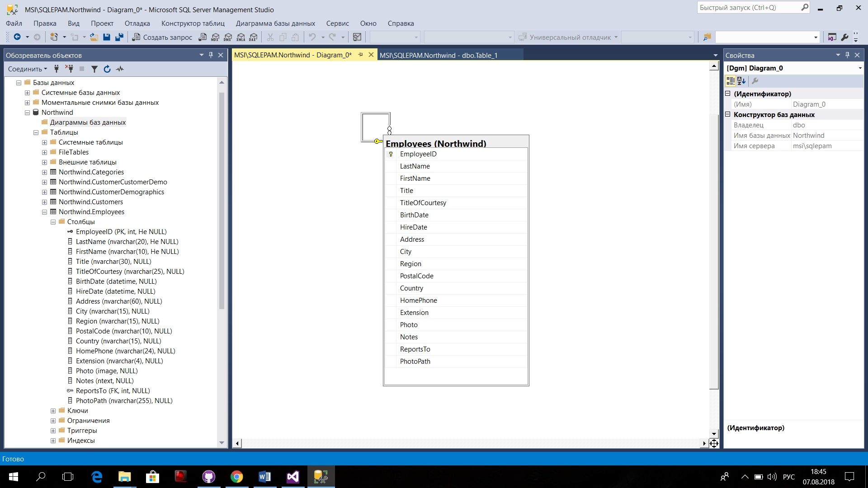Viewport: 868px width, 488px height.
Task: Close the Diagram_0 tab
Action: [x=371, y=55]
